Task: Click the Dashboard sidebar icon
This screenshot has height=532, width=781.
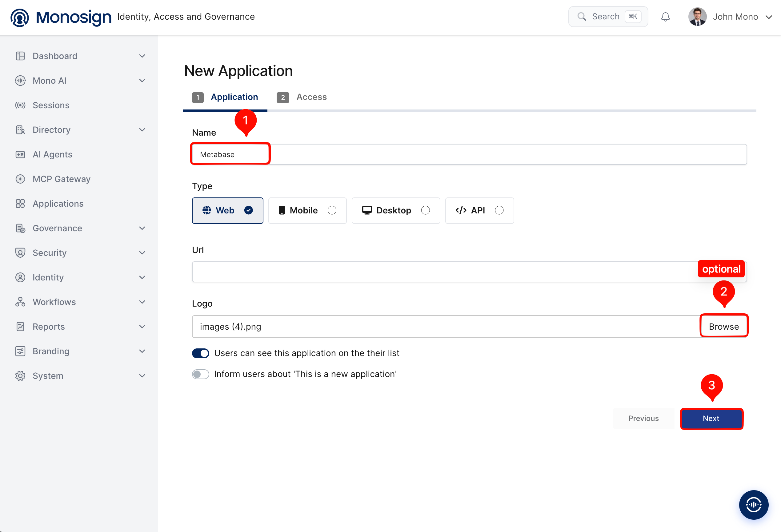Action: [x=20, y=56]
